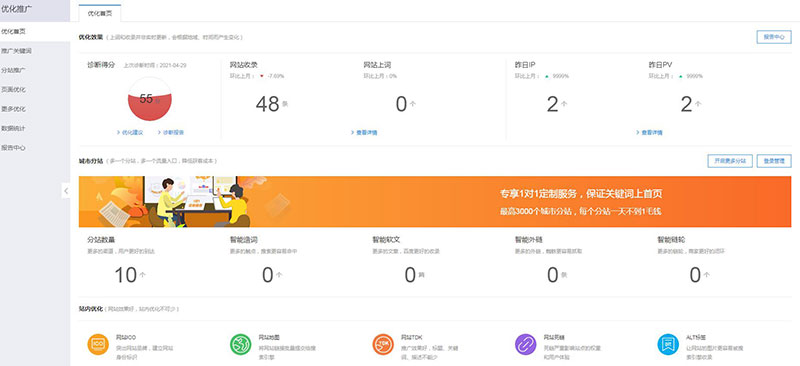Click the 智能造词 count 0
The width and height of the screenshot is (800, 366).
268,275
